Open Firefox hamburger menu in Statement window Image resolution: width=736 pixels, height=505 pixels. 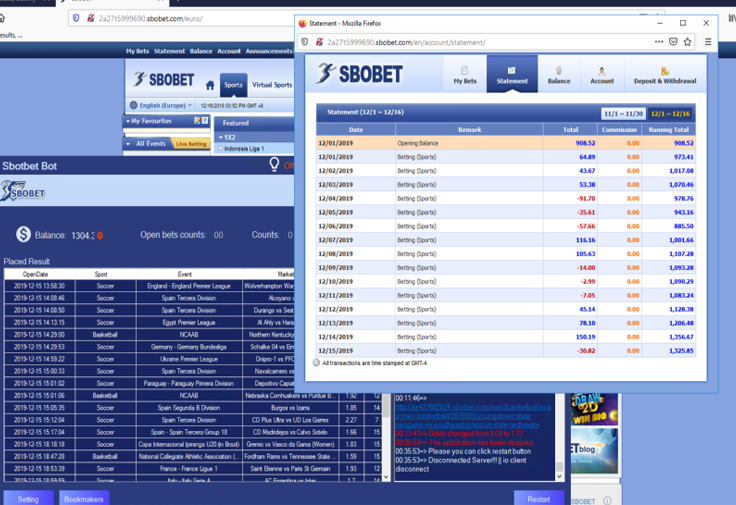(708, 42)
